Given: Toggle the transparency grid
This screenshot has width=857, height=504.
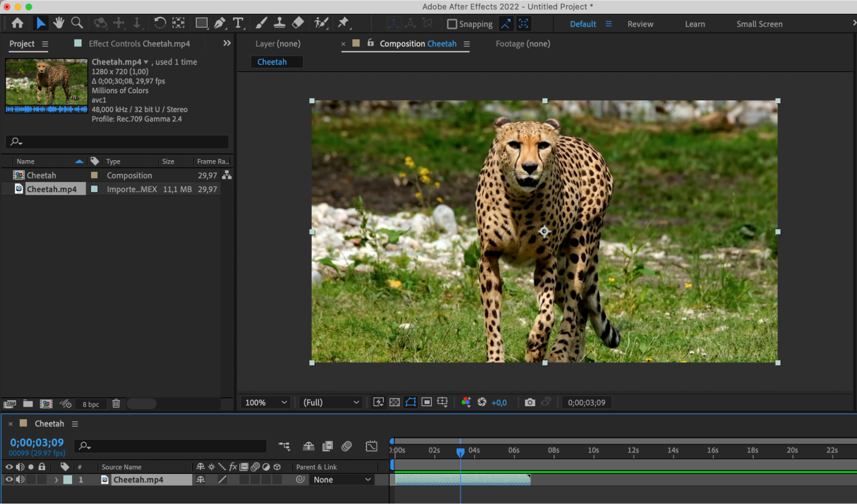Looking at the screenshot, I should [x=394, y=402].
